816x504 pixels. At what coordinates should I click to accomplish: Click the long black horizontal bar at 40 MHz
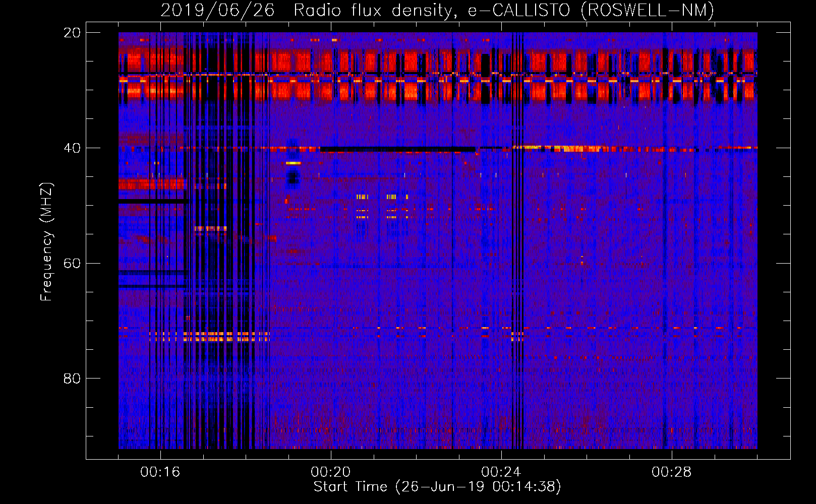[x=397, y=149]
